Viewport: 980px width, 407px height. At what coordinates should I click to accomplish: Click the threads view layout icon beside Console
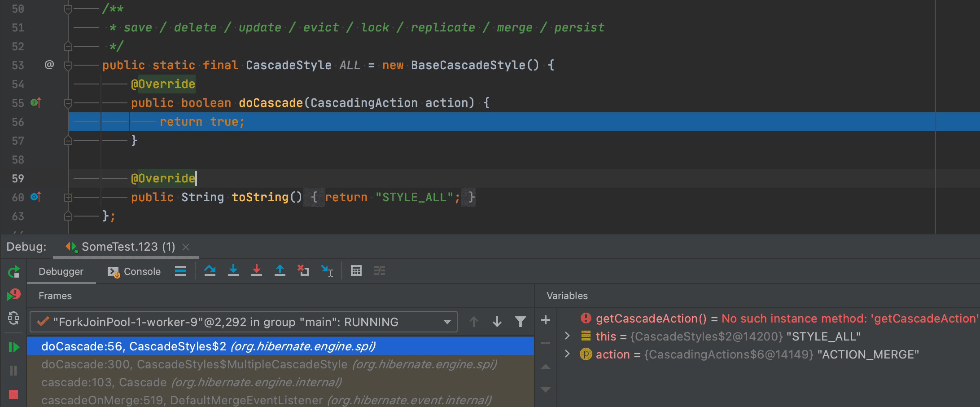click(180, 271)
